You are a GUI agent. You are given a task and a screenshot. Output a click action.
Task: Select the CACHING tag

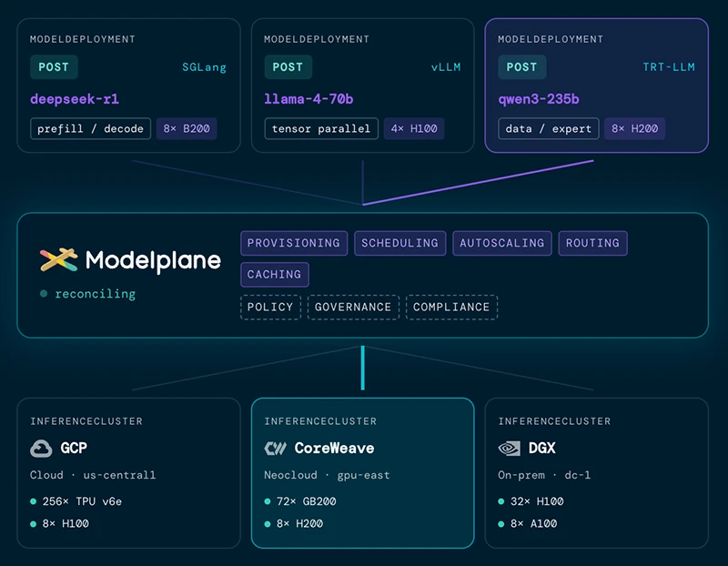pos(275,275)
